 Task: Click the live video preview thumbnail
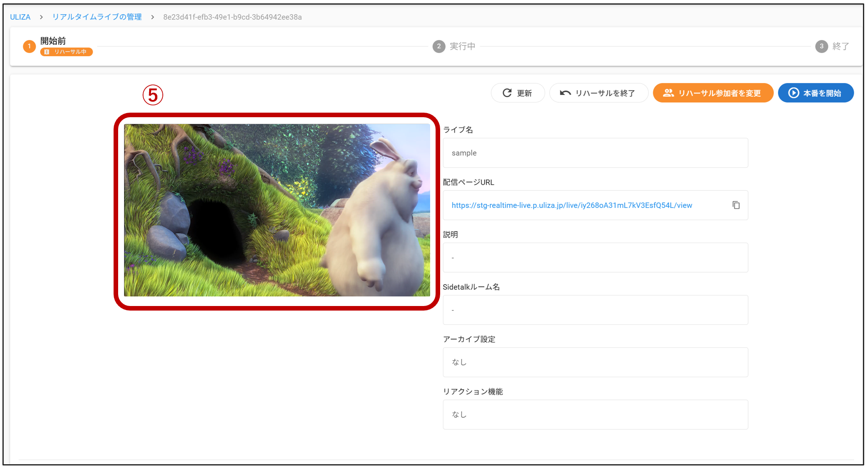coord(277,210)
